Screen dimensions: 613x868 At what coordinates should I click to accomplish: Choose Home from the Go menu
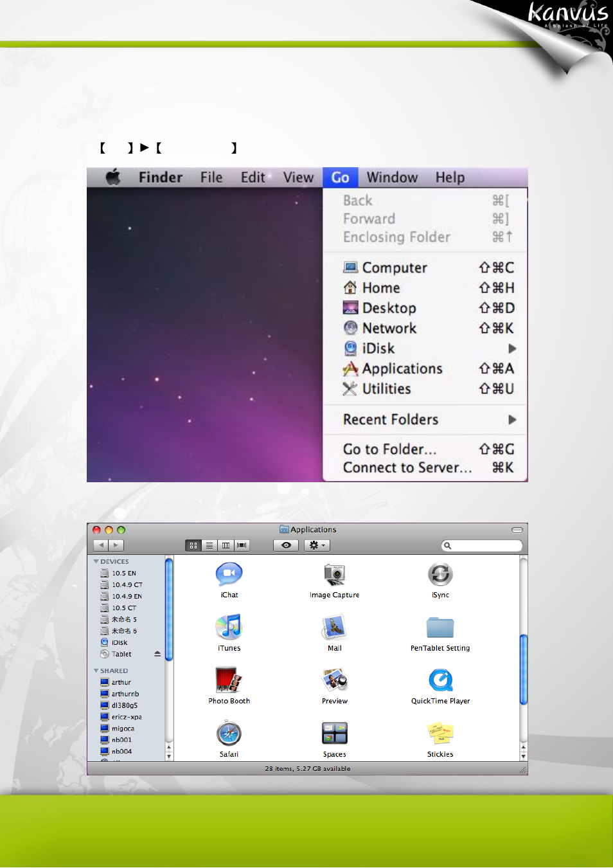(425, 287)
